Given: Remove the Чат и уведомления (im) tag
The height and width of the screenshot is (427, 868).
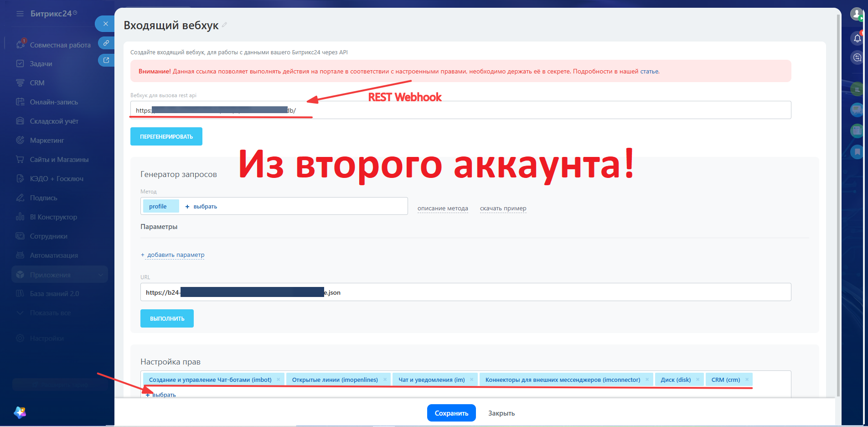Looking at the screenshot, I should (471, 380).
